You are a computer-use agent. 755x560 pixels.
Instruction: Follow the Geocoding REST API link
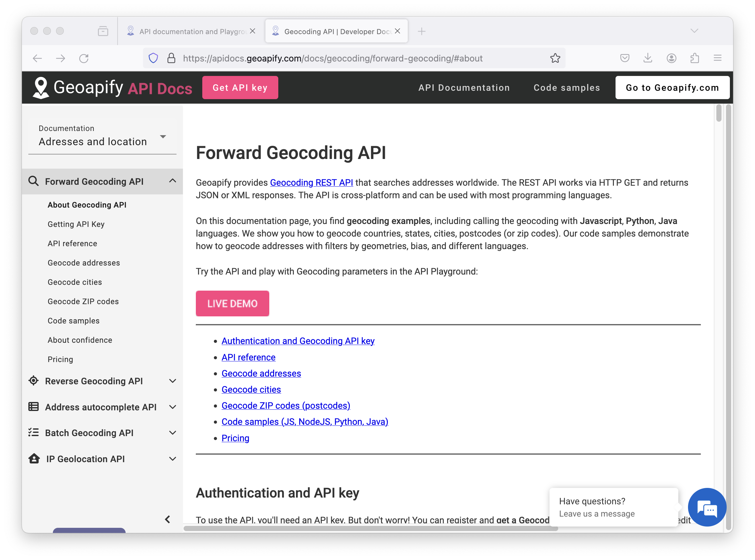[x=311, y=183]
